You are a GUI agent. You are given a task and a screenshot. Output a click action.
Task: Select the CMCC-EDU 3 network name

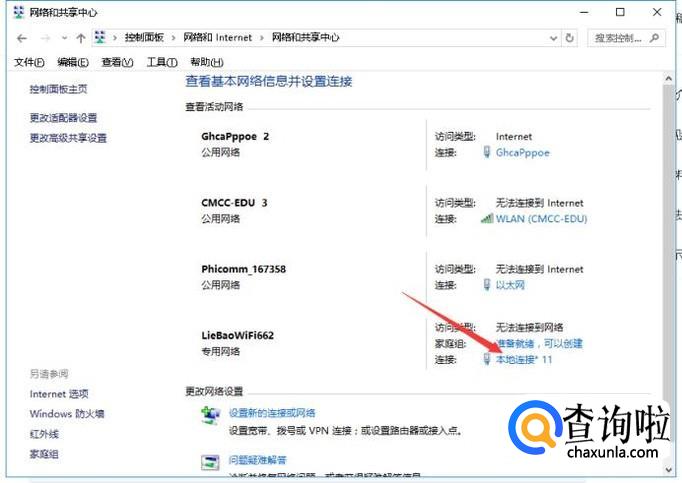click(x=234, y=203)
